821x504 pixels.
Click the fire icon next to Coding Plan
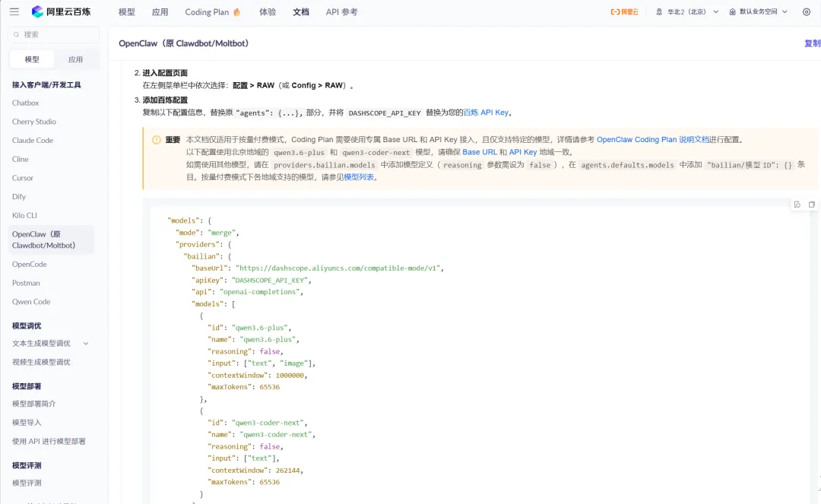[x=236, y=11]
